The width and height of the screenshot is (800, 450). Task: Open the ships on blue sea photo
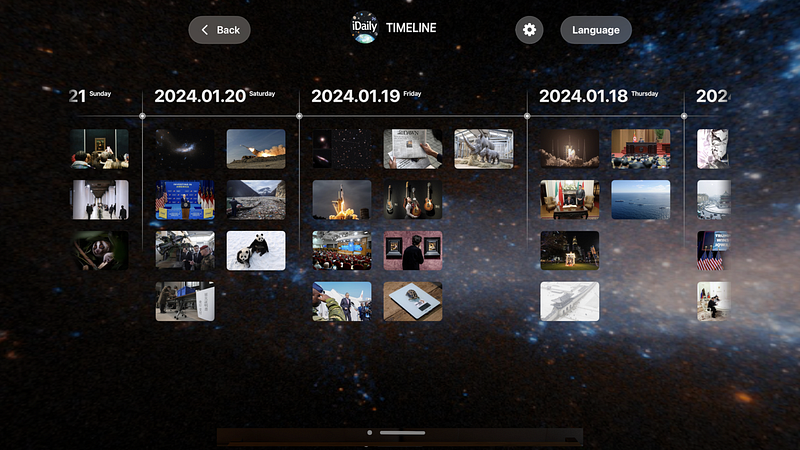(641, 199)
